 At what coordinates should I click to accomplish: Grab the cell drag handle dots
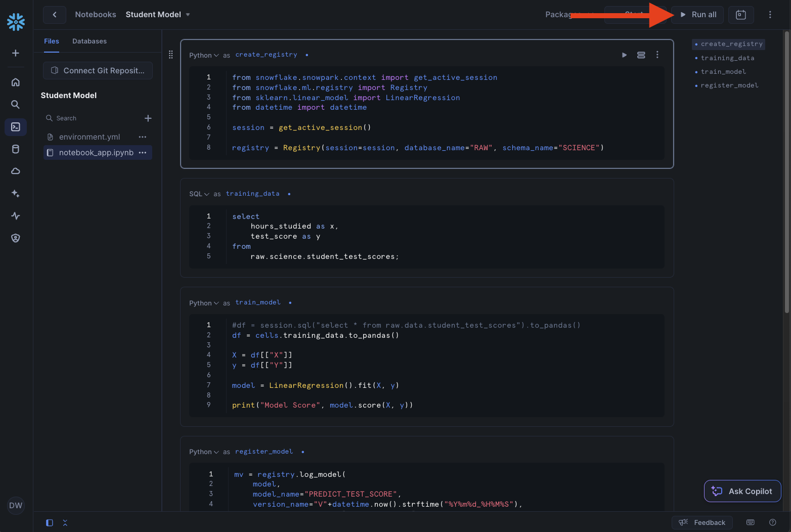click(x=170, y=55)
